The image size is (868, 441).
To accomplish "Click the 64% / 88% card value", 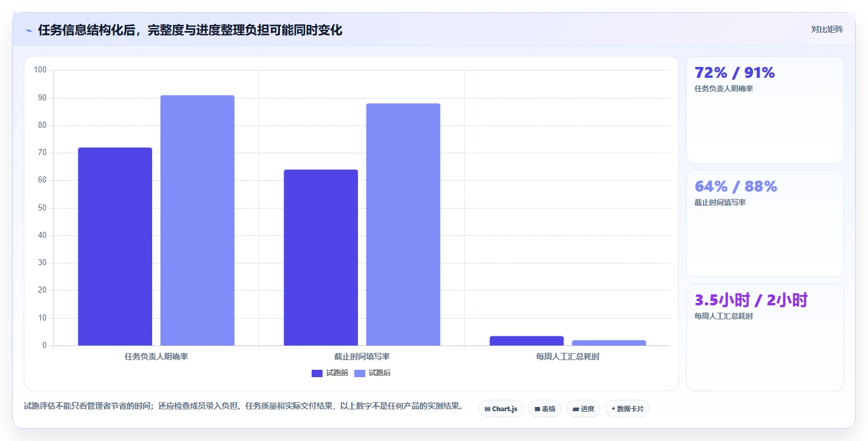I will (x=736, y=186).
